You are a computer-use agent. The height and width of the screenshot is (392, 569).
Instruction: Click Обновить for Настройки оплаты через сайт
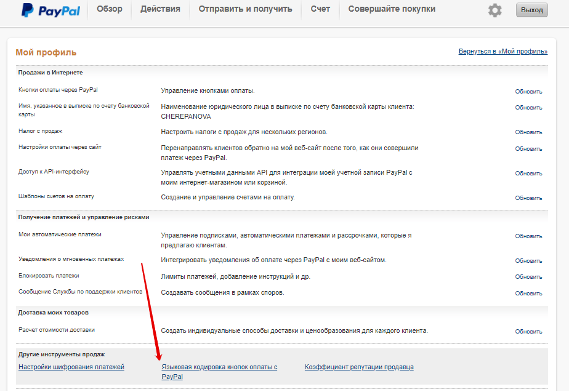[528, 149]
